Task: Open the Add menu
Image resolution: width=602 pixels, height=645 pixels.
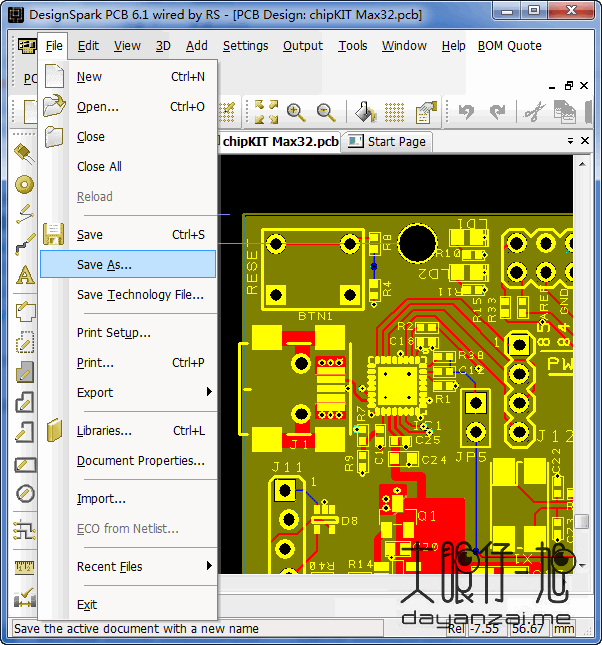Action: [x=197, y=46]
